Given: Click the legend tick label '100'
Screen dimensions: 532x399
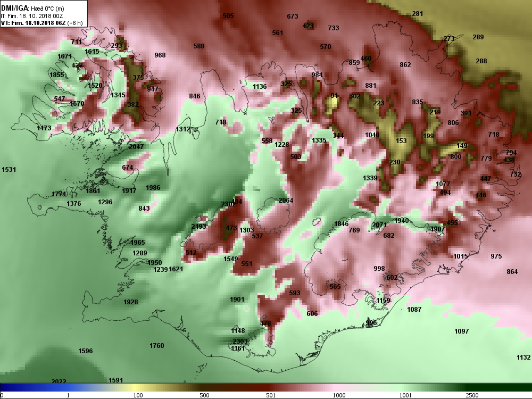Looking at the screenshot, I should [138, 395].
